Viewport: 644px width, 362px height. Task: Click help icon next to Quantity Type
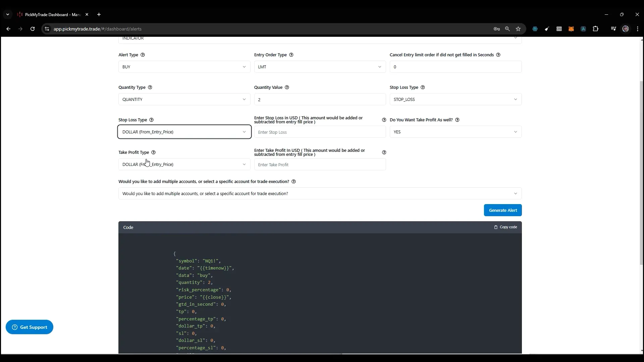[x=150, y=87]
